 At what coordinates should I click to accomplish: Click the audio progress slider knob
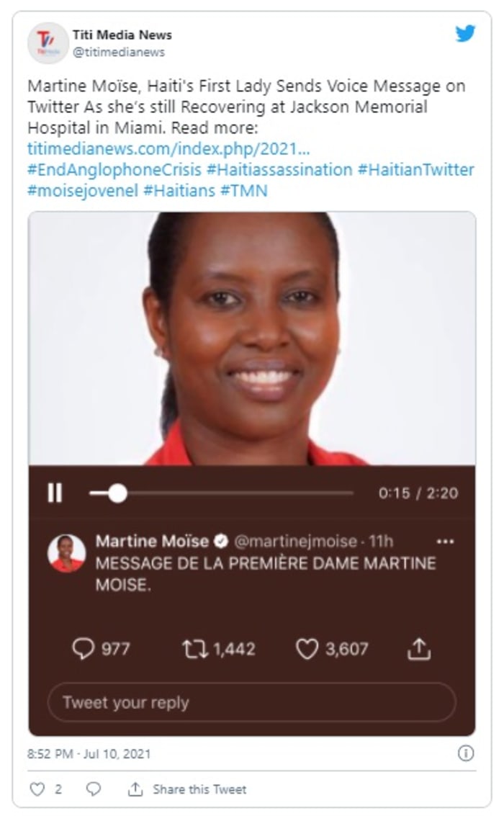click(x=117, y=493)
